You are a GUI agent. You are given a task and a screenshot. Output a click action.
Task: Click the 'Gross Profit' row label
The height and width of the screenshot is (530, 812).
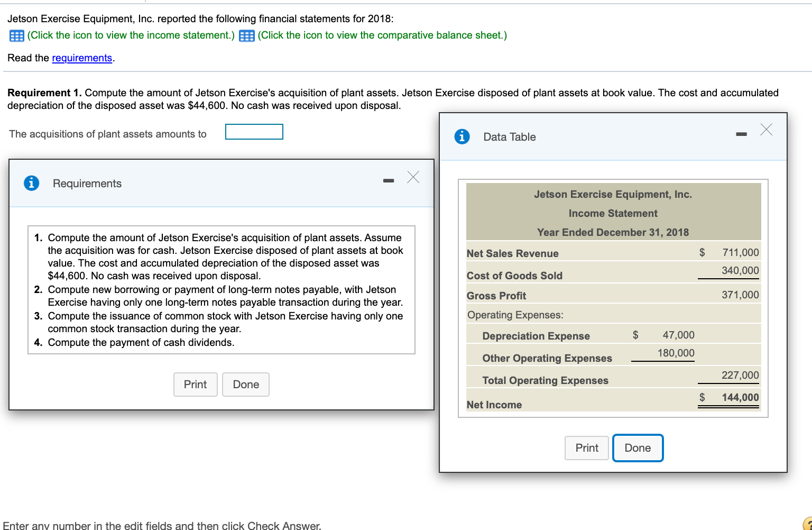pyautogui.click(x=496, y=296)
